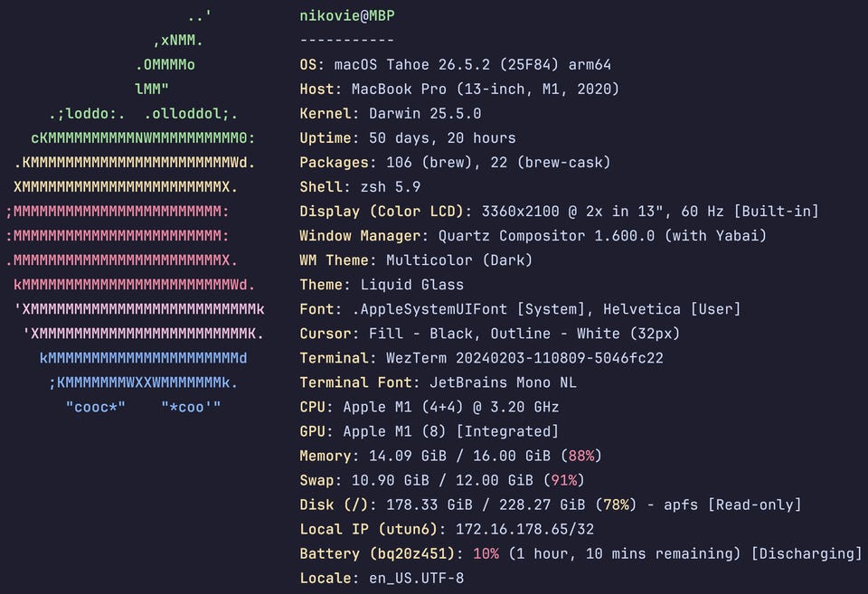Click the CPU Apple M1 line

[x=429, y=407]
